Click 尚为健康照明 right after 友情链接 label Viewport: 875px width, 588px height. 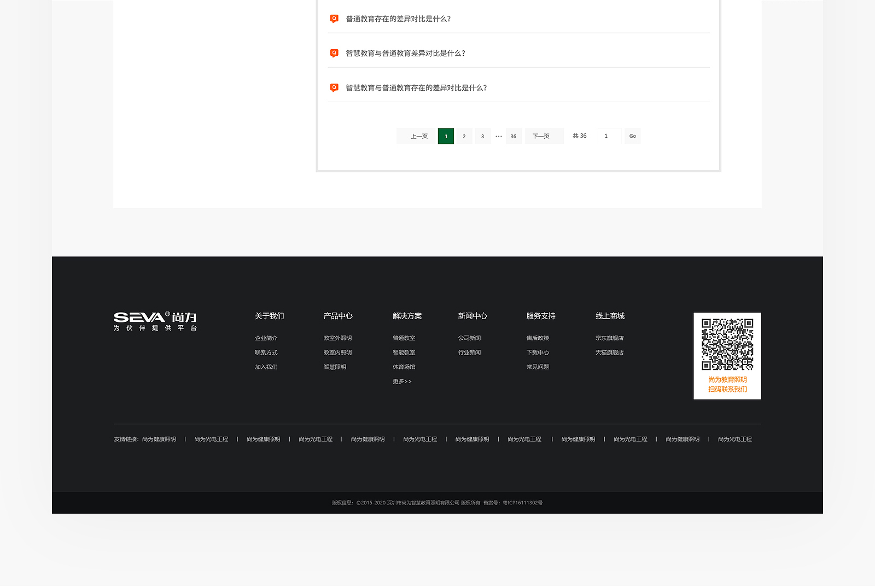point(159,439)
